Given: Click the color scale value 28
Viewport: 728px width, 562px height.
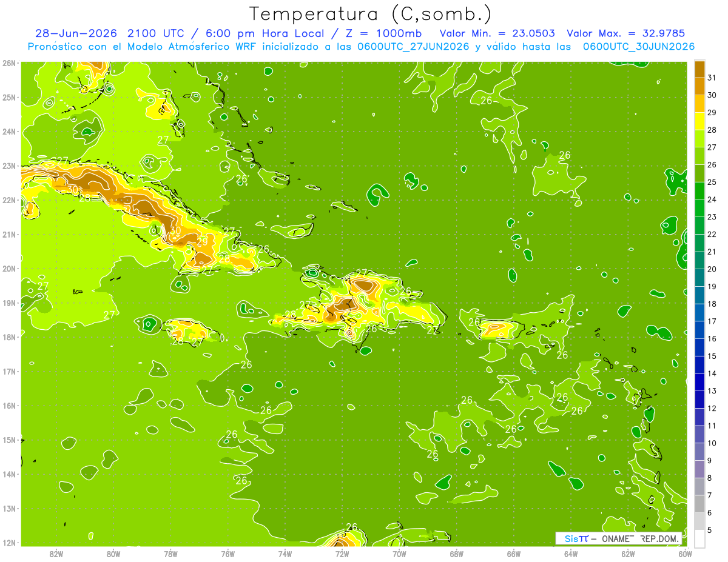Looking at the screenshot, I should click(712, 130).
